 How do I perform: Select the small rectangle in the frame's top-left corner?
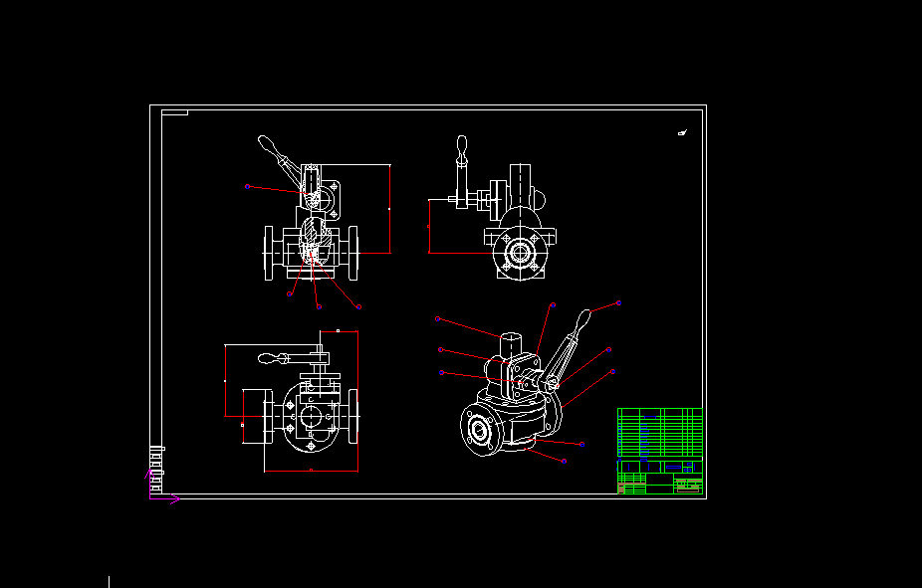tap(174, 113)
